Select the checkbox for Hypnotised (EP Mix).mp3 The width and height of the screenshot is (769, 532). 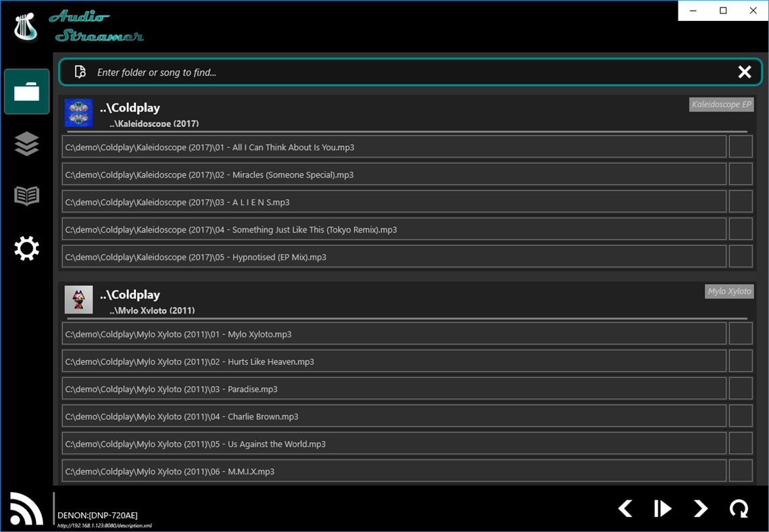click(x=741, y=256)
